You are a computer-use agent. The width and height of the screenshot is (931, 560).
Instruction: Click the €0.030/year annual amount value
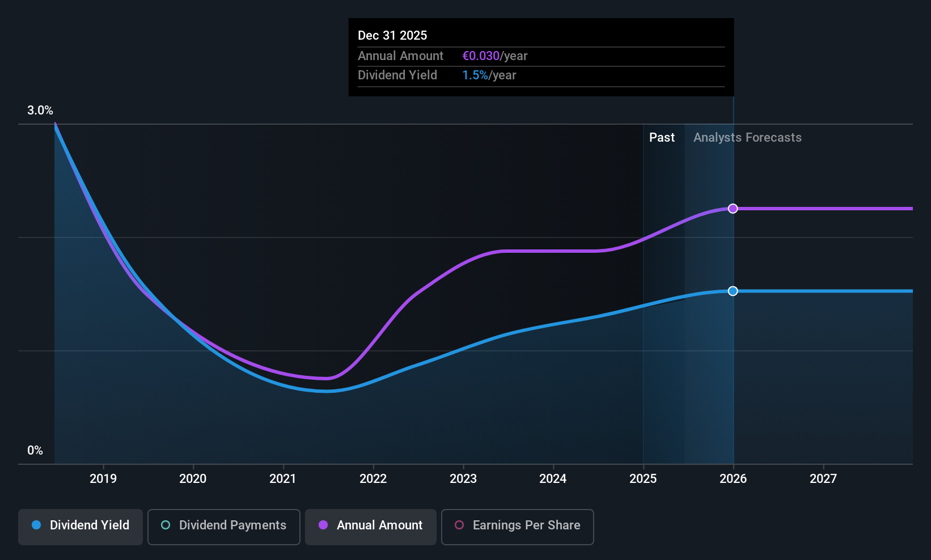[495, 56]
